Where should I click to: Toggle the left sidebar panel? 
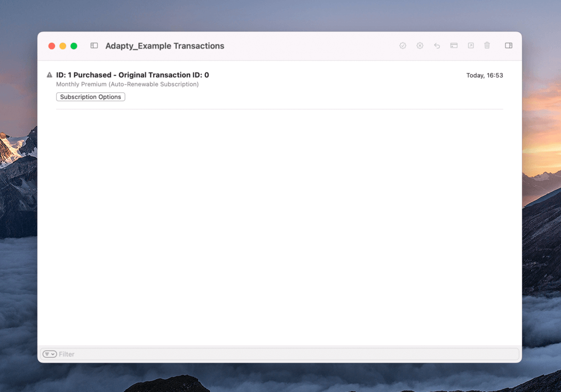[x=94, y=46]
